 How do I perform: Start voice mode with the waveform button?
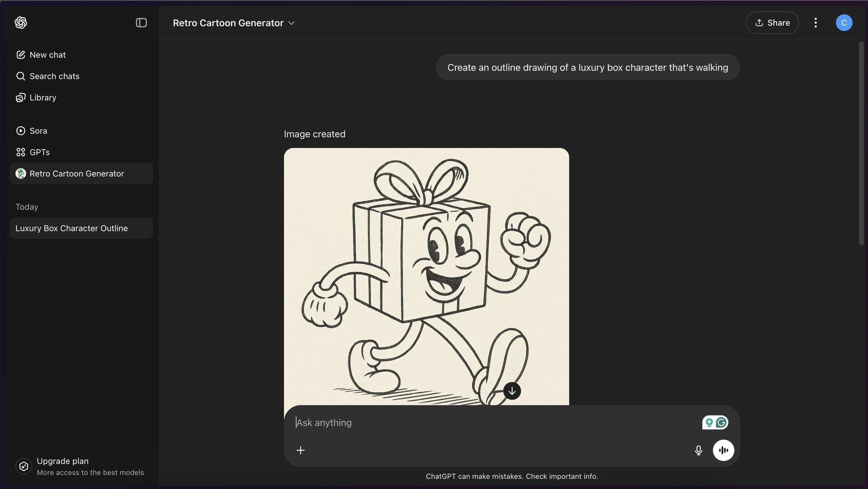click(723, 450)
